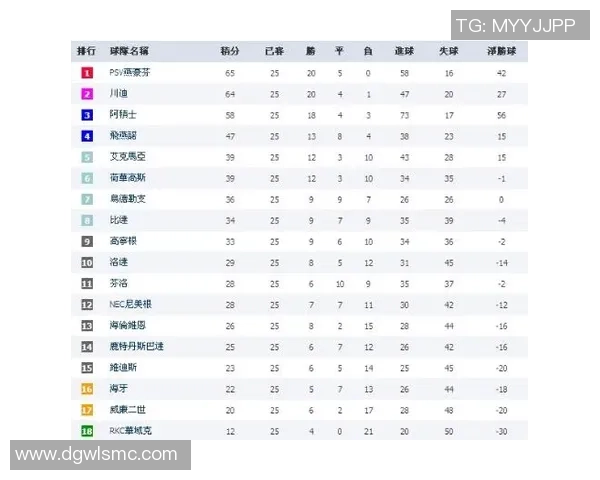Screen dimensions: 600x480
Task: Click the 已賽 column header
Action: [274, 51]
